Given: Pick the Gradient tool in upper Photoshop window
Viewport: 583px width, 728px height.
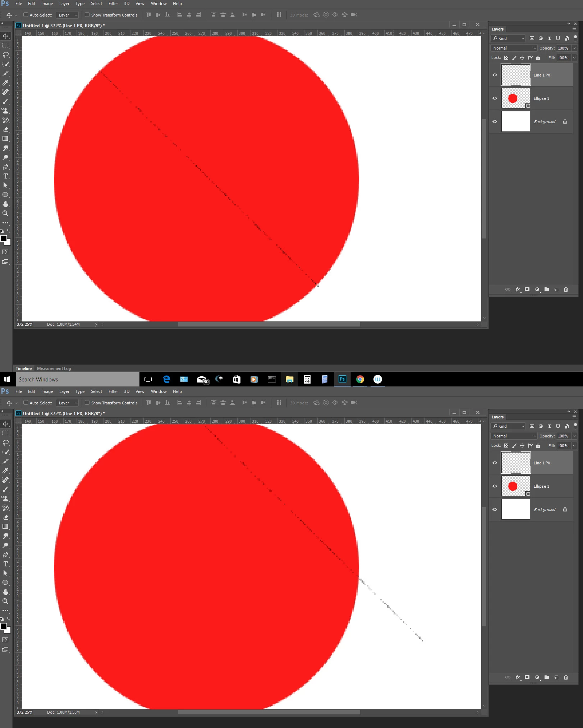Looking at the screenshot, I should [5, 139].
